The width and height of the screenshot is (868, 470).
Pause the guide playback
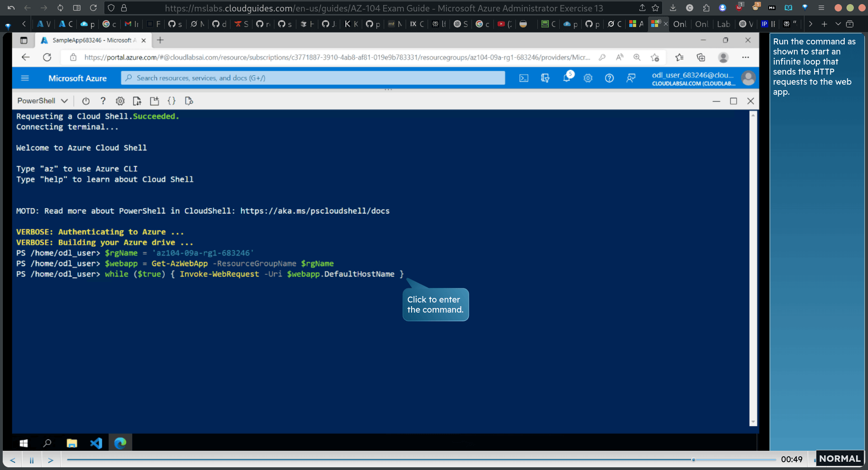pos(32,460)
